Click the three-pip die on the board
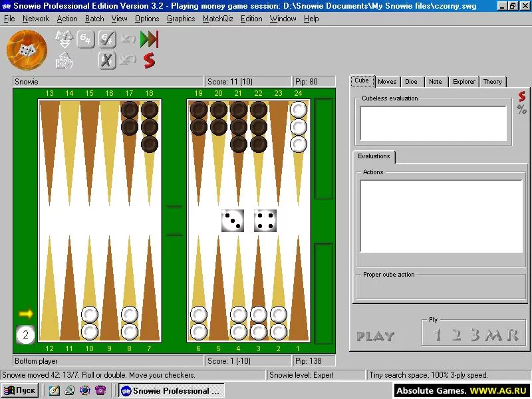This screenshot has width=532, height=399. (x=232, y=221)
